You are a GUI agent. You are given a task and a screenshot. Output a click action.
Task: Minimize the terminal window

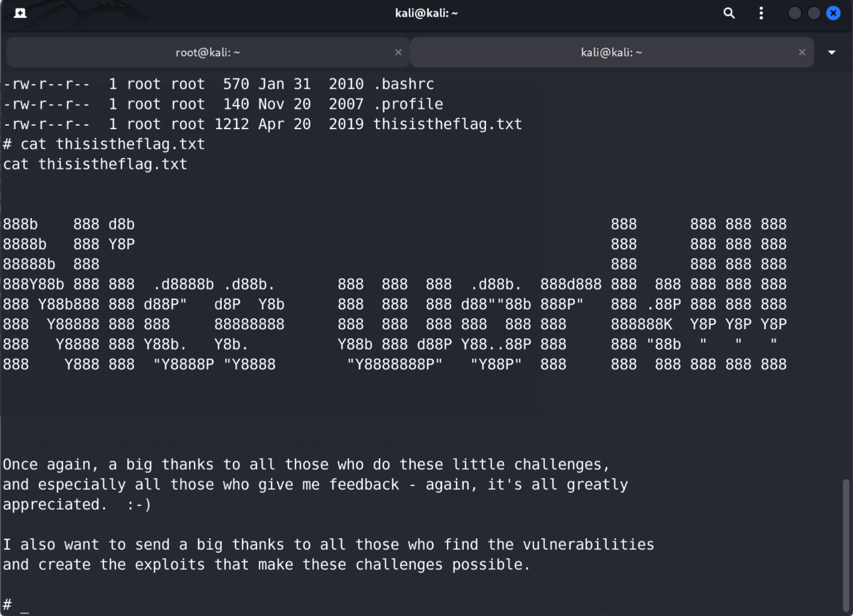795,13
